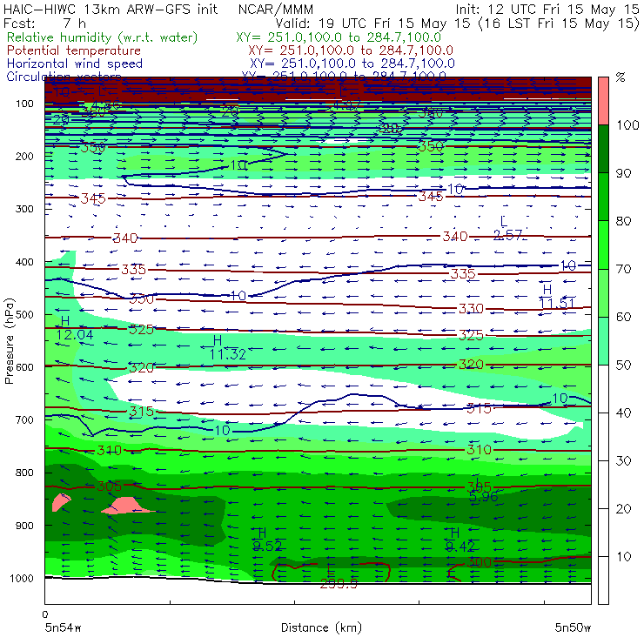Select the color bar's '100' scale label
The width and height of the screenshot is (644, 644).
click(627, 125)
